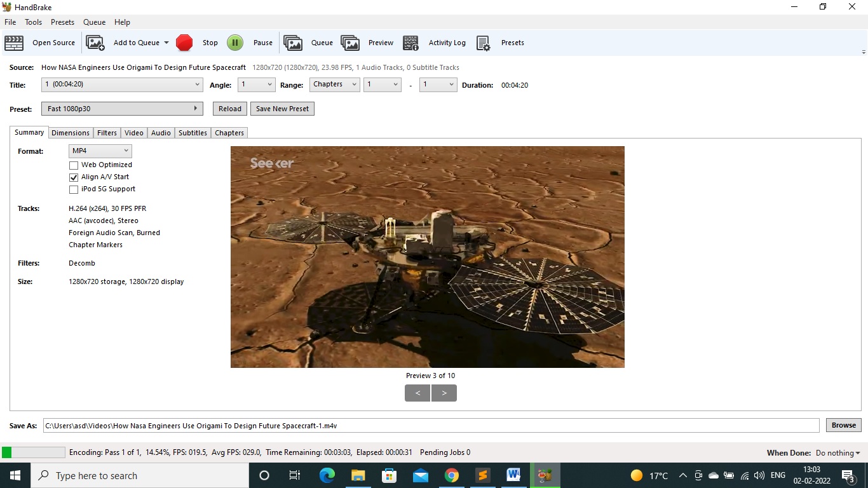Click Browse to choose save location

pos(844,425)
